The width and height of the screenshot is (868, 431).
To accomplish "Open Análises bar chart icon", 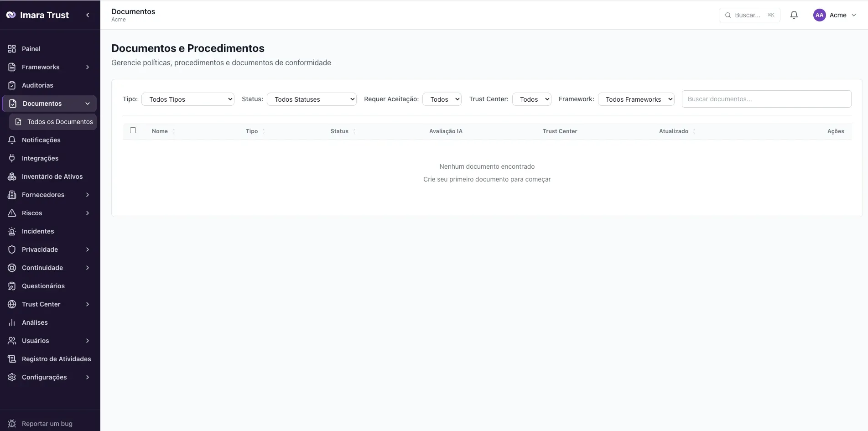I will coord(12,322).
